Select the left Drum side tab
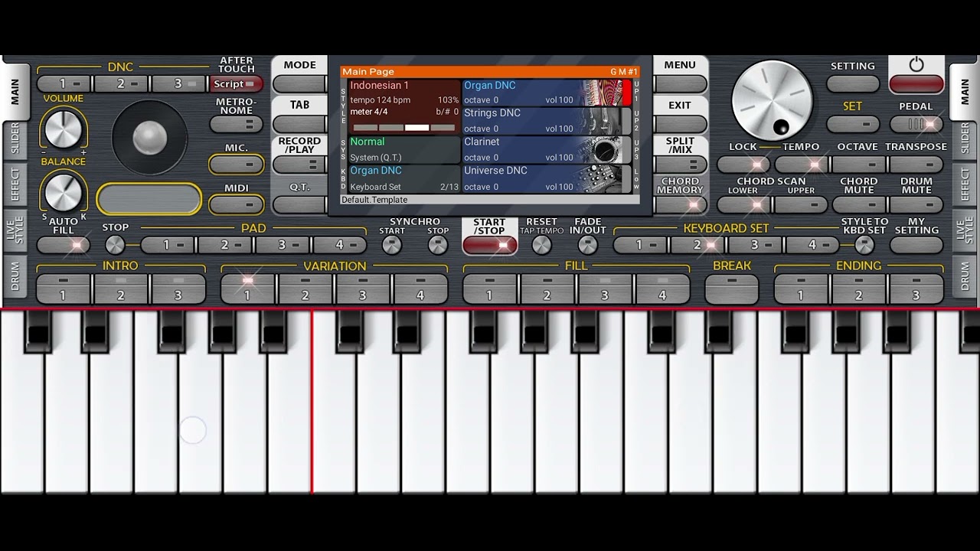 tap(15, 276)
